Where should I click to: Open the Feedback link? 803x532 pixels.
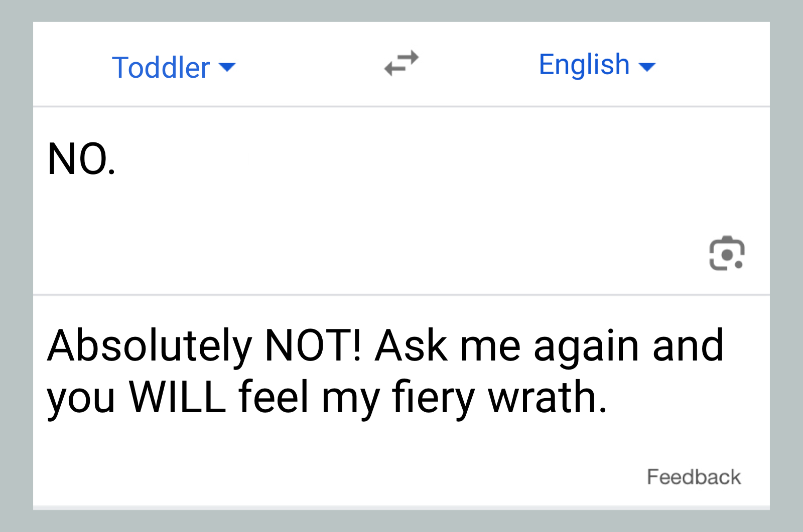[x=694, y=477]
